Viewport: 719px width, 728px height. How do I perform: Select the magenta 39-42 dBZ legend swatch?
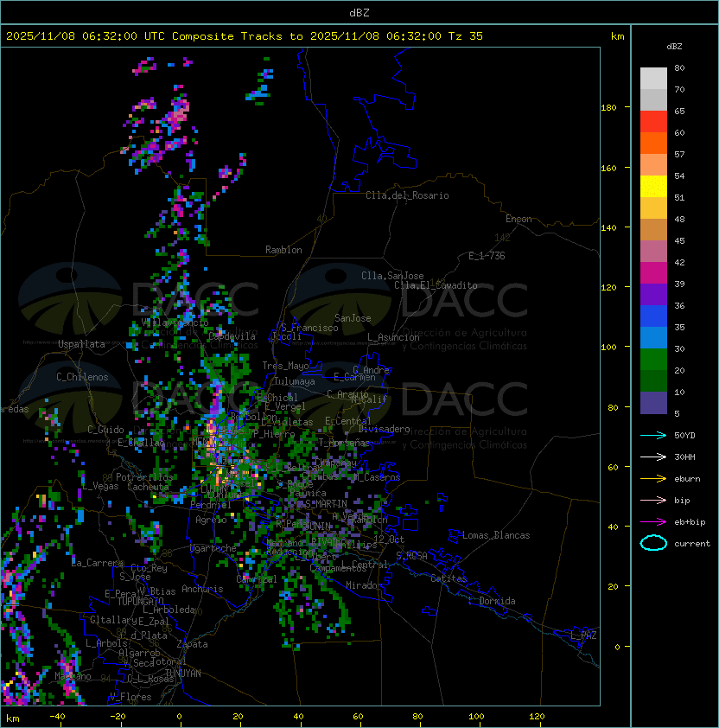[653, 273]
